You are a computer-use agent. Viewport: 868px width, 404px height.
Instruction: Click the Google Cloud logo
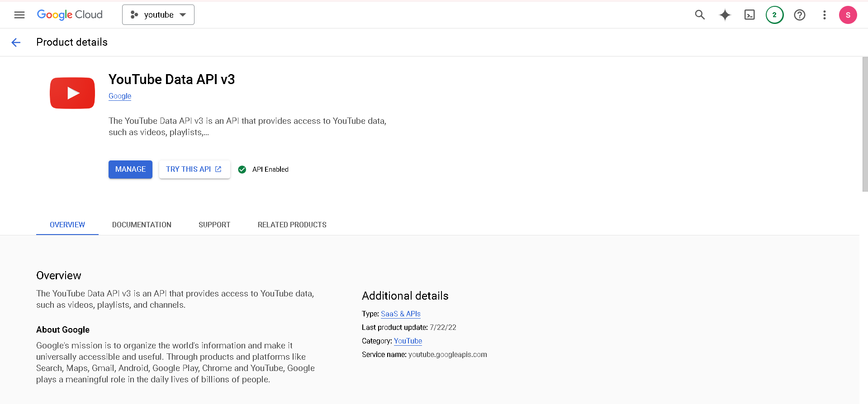pos(70,15)
